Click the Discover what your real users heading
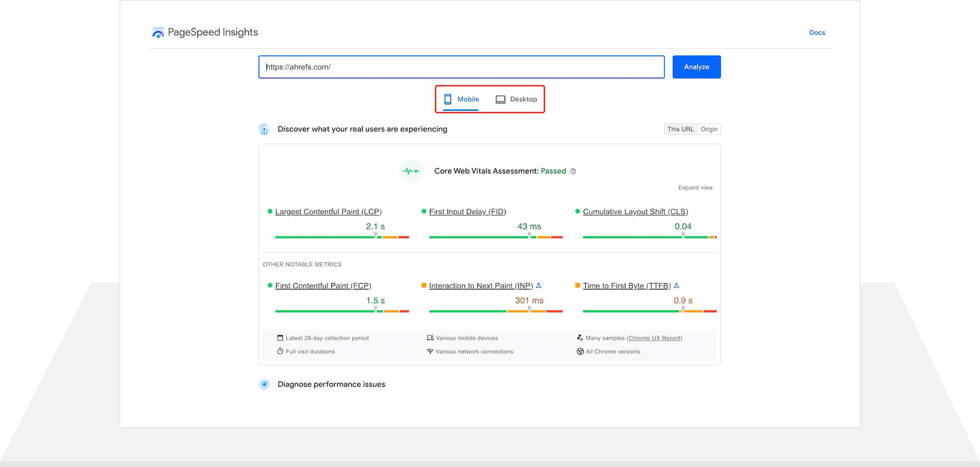980x467 pixels. 362,129
